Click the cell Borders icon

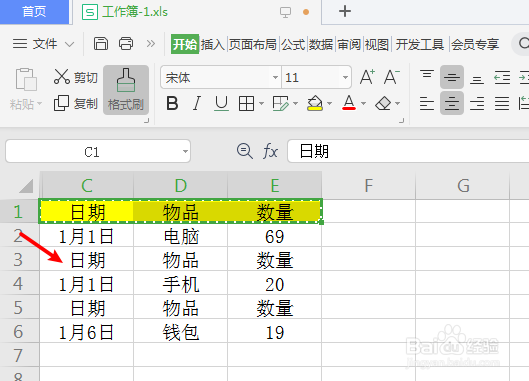pos(246,103)
